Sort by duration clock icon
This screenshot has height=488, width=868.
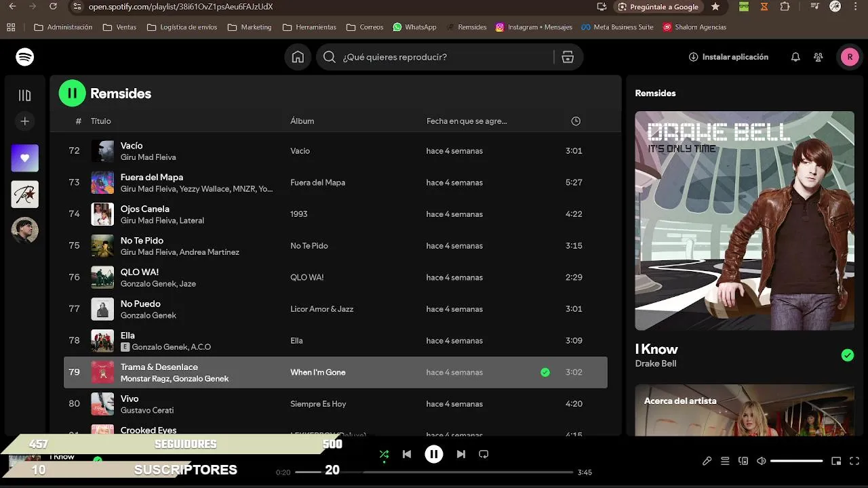pyautogui.click(x=576, y=121)
